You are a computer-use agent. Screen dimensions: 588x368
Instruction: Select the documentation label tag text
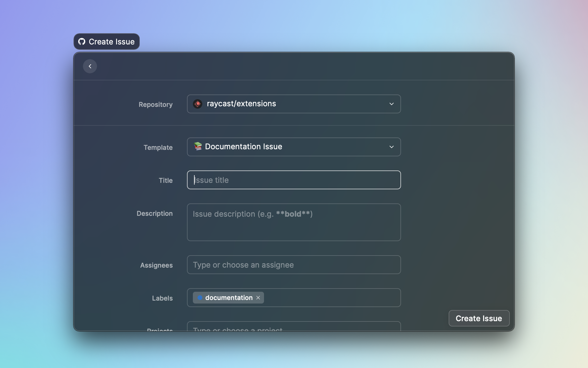coord(229,298)
